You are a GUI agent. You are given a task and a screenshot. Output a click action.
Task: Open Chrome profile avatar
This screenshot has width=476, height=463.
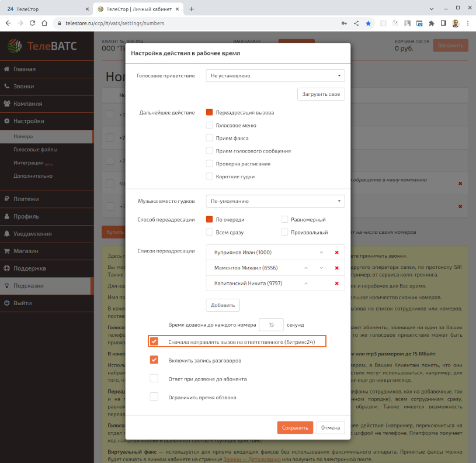tap(456, 23)
